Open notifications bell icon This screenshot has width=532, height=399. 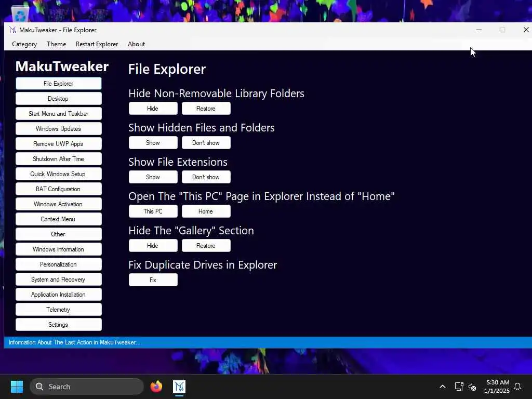pos(517,387)
